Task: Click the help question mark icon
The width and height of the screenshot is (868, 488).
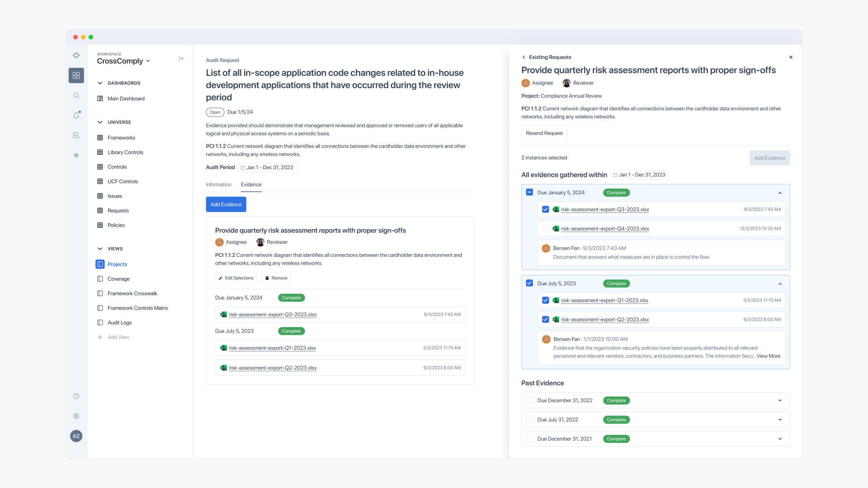Action: coord(76,396)
